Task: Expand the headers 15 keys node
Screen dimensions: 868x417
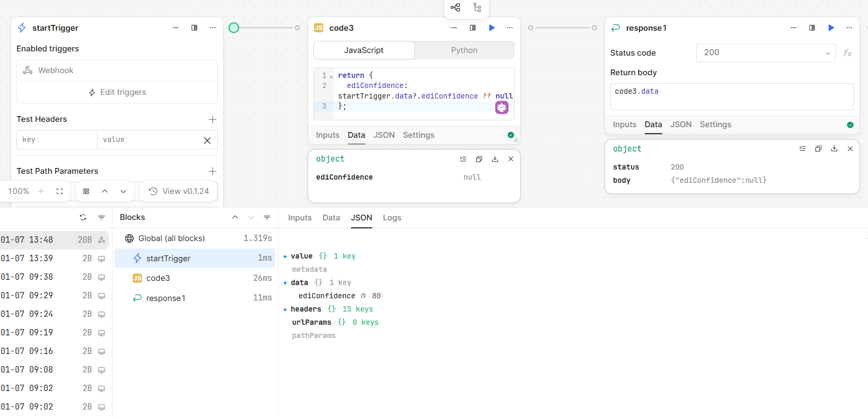Action: (x=285, y=309)
